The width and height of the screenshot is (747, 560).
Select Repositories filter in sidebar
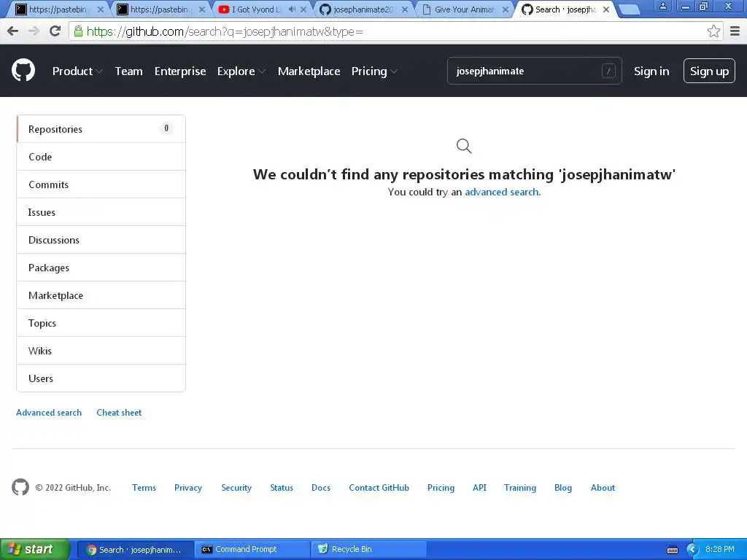101,129
